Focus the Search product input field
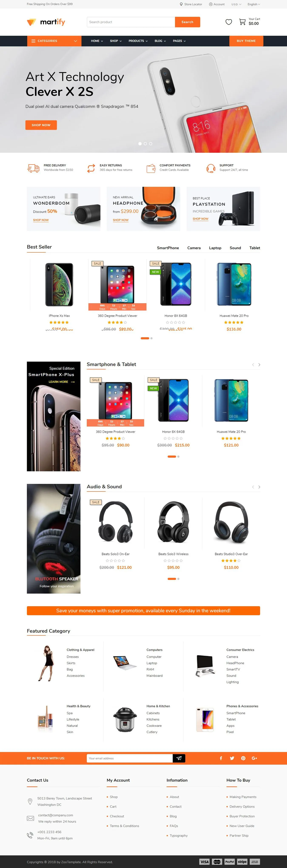This screenshot has width=287, height=868. 131,22
